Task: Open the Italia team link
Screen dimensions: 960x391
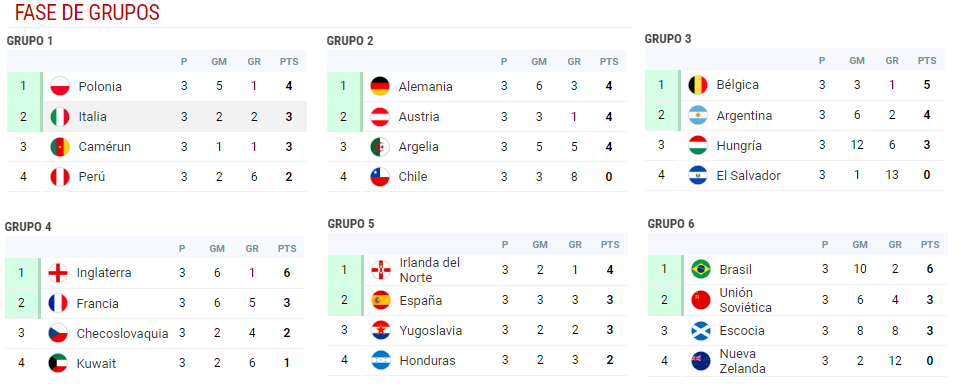Action: (x=92, y=116)
